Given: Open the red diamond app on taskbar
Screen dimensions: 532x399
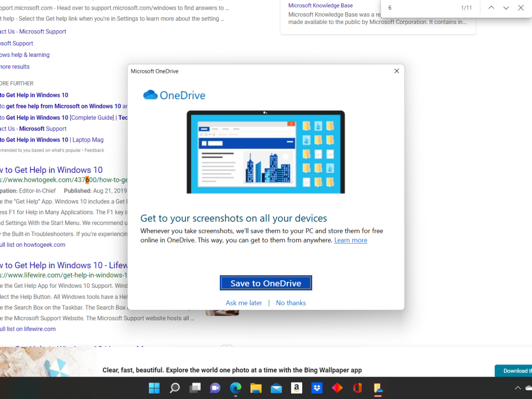Looking at the screenshot, I should tap(337, 388).
